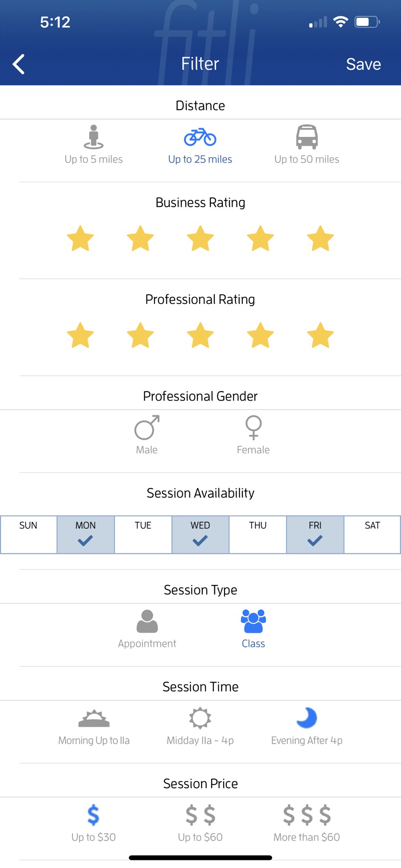Save the filter settings
This screenshot has height=868, width=401.
363,64
